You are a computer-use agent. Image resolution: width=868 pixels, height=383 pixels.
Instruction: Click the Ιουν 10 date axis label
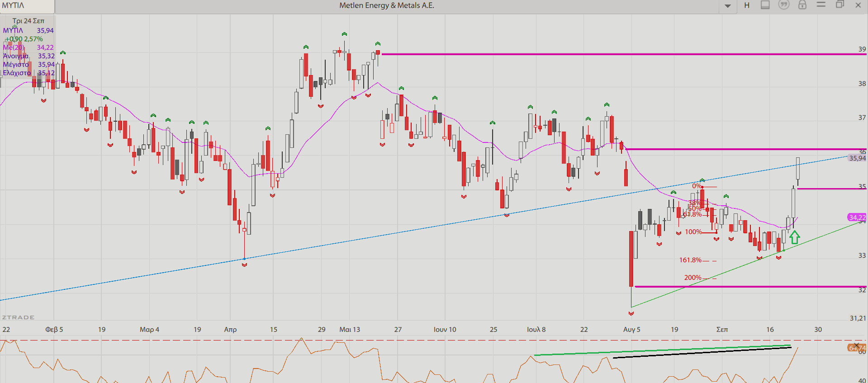(445, 330)
